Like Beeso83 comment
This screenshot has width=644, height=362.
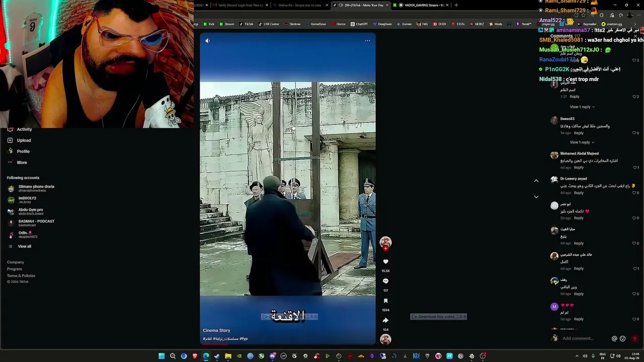634,133
